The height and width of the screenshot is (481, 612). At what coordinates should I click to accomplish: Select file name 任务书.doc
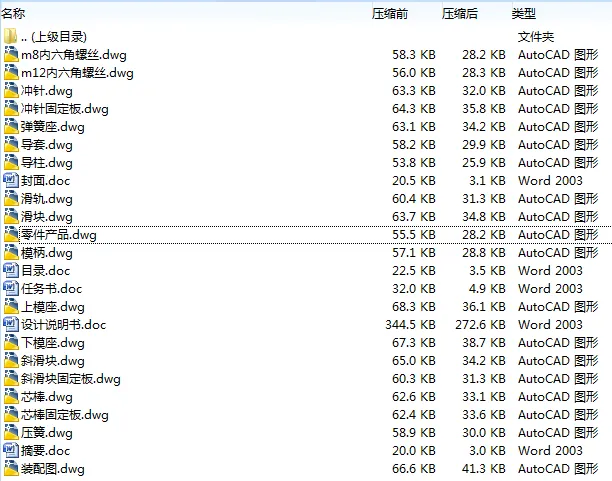(52, 289)
